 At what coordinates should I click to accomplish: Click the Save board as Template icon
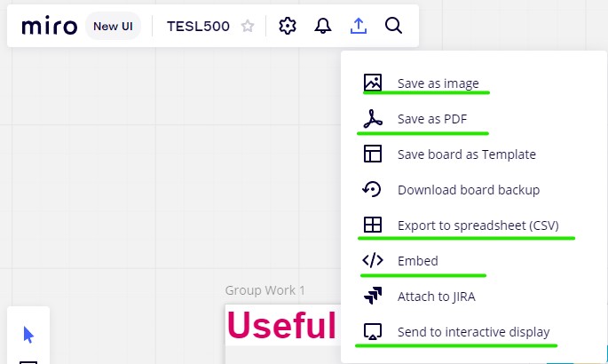[x=373, y=154]
